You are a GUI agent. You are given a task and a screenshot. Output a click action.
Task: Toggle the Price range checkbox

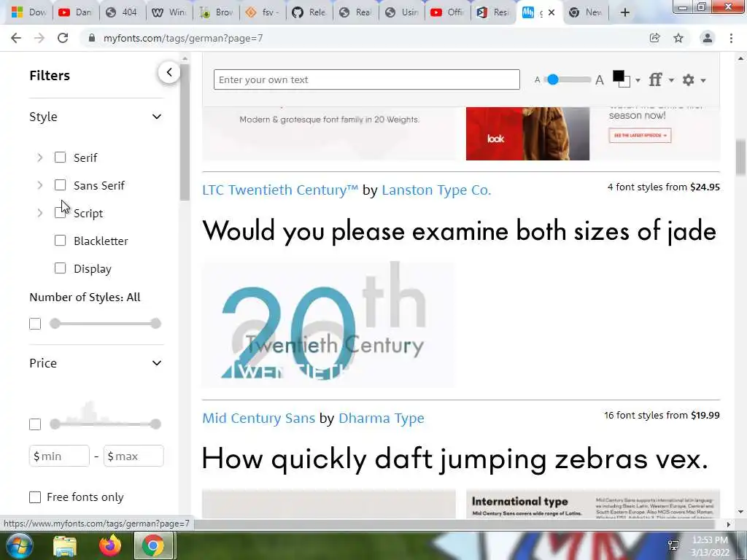coord(35,424)
